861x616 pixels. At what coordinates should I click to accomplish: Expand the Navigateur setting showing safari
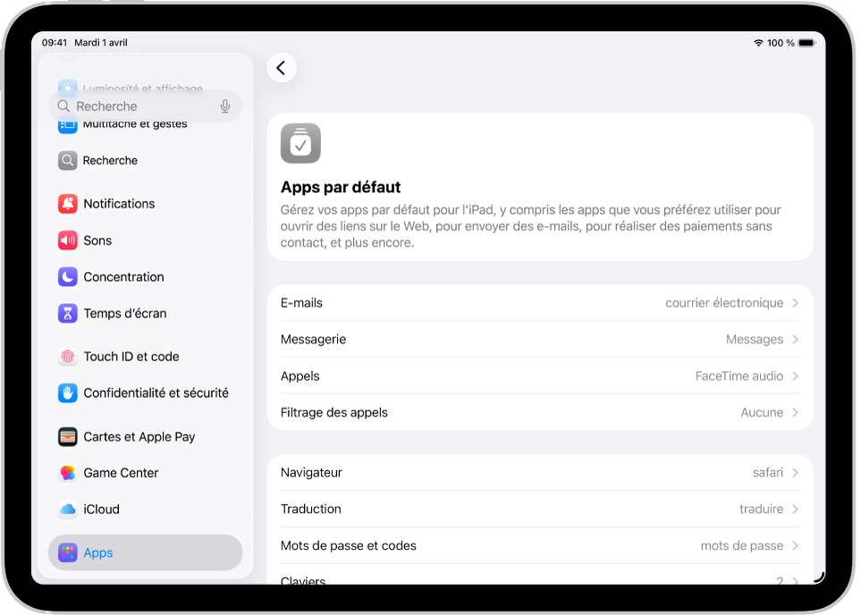click(x=539, y=472)
